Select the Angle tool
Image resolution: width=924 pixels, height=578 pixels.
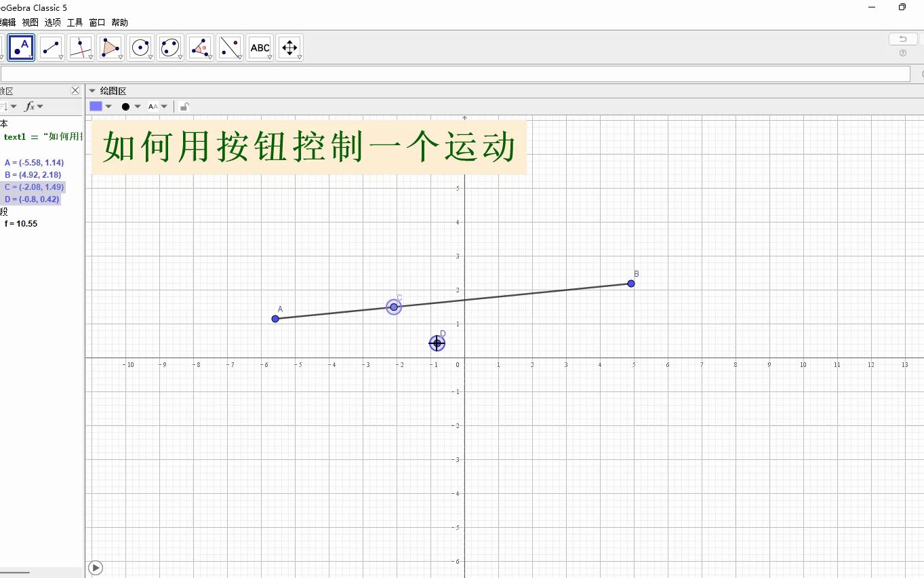point(200,47)
